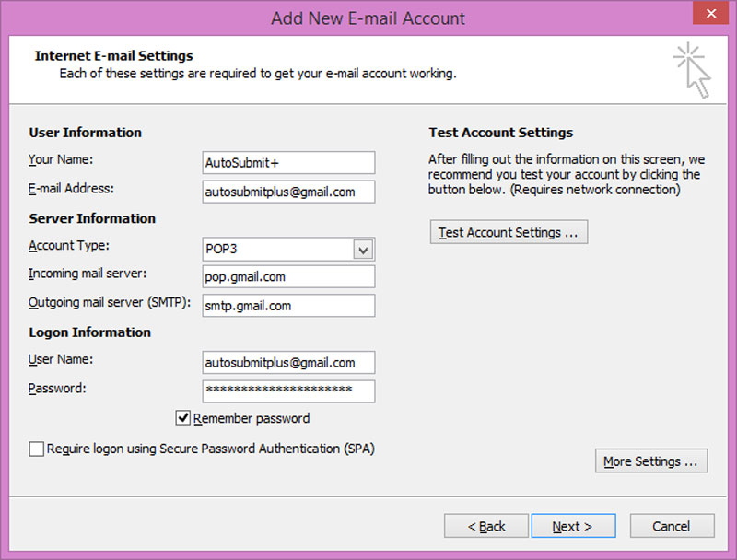Focus the E-mail Address text box

point(288,192)
